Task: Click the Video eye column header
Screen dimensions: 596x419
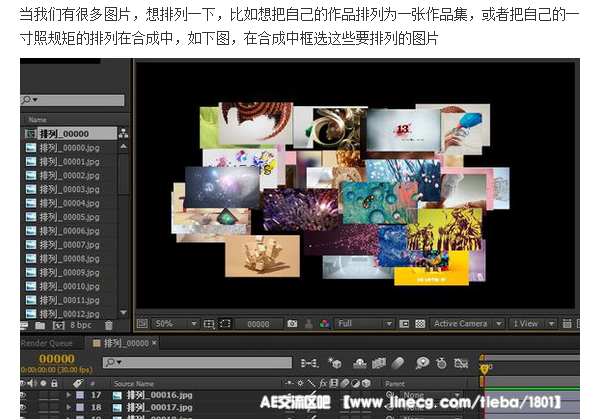Action: (23, 383)
